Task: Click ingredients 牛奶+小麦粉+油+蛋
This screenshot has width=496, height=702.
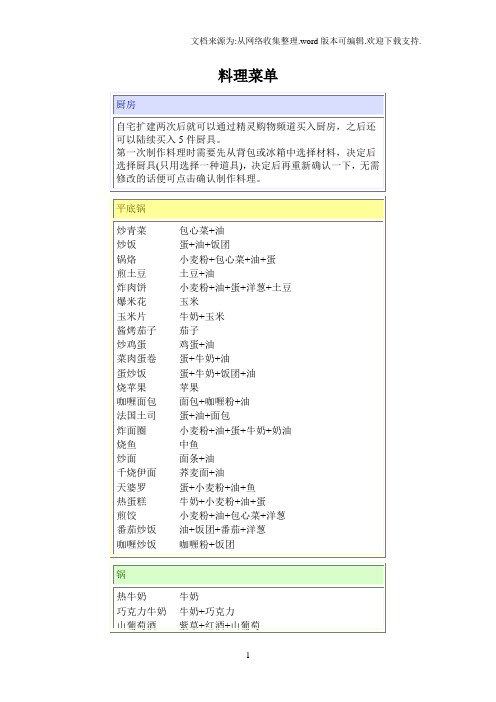Action: [222, 501]
